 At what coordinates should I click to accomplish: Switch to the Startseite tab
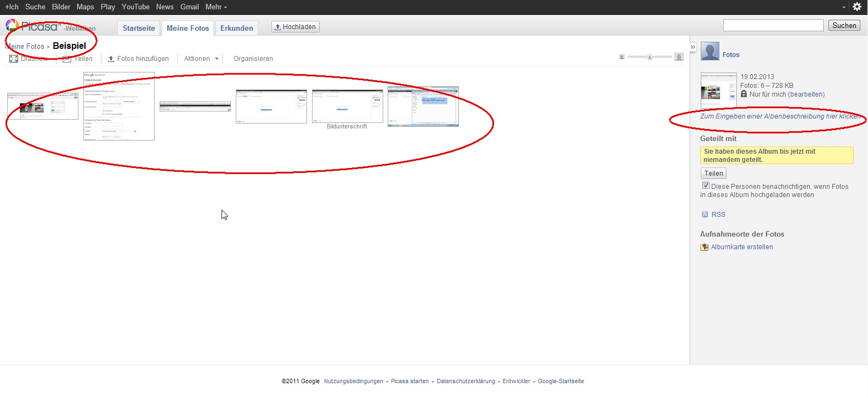tap(139, 28)
